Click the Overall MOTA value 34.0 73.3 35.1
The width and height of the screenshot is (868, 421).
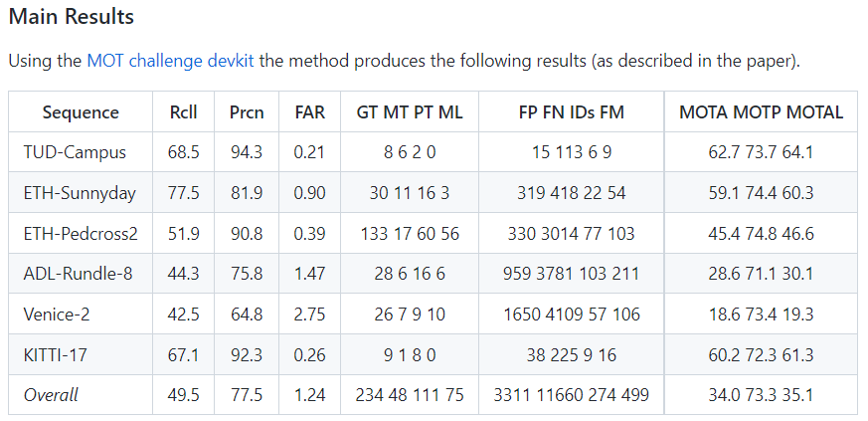point(762,395)
